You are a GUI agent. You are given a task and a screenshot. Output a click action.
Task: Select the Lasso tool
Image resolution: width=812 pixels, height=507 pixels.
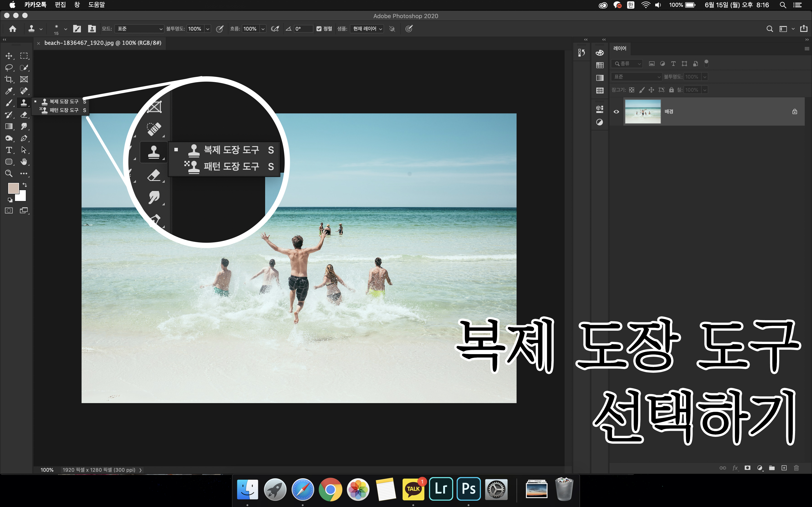[9, 67]
